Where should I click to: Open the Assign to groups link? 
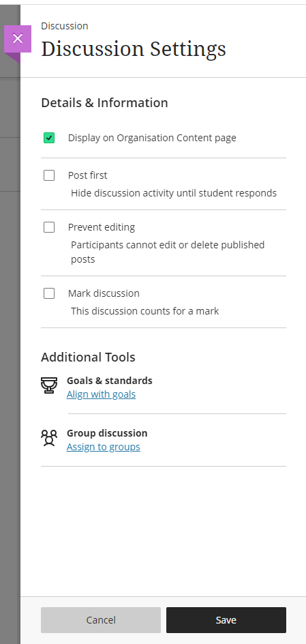click(104, 447)
